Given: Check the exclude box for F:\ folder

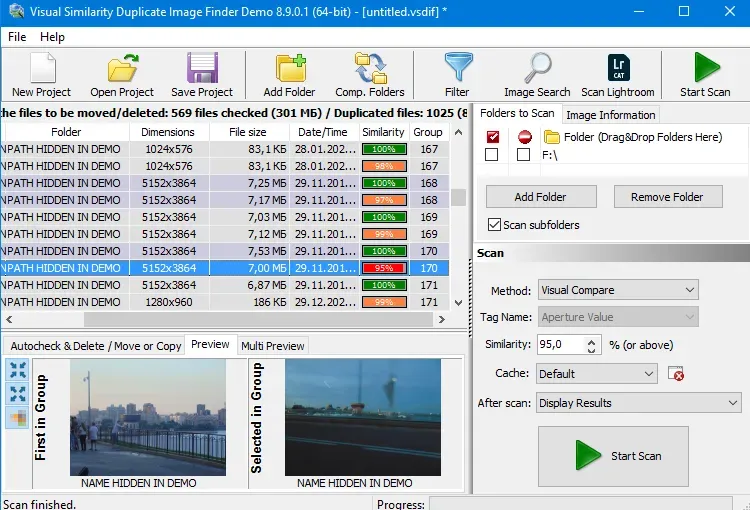Looking at the screenshot, I should click(x=523, y=155).
